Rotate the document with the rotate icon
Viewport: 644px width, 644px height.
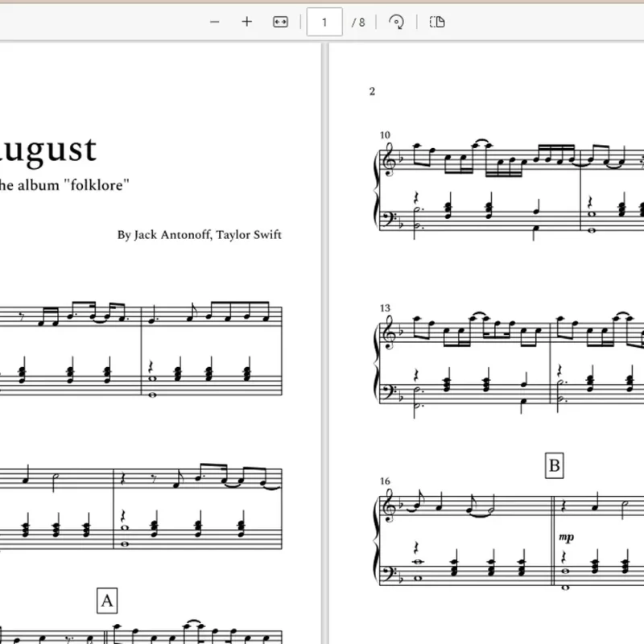coord(396,22)
